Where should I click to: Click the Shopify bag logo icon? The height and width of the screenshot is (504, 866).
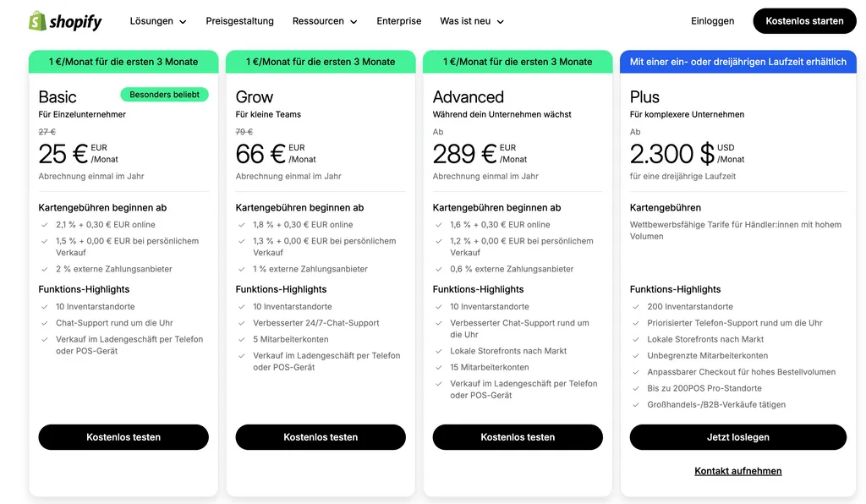click(38, 21)
